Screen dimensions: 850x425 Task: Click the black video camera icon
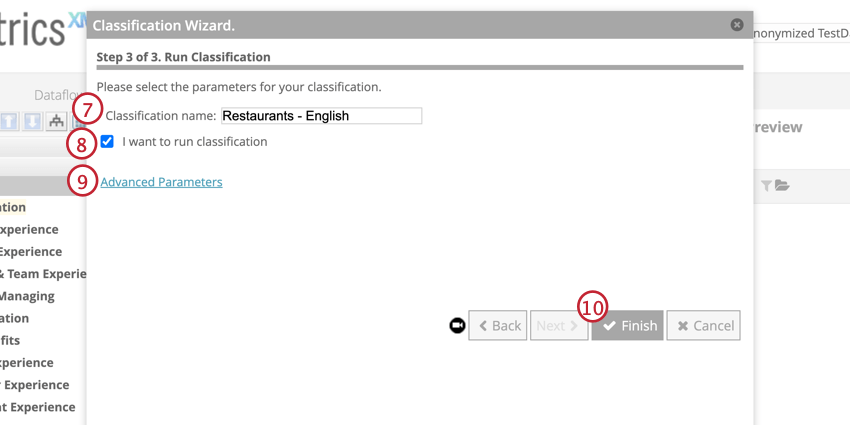point(458,325)
